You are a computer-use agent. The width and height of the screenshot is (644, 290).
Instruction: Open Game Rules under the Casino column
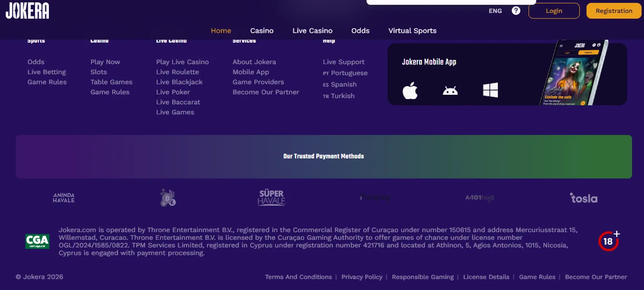click(x=110, y=92)
